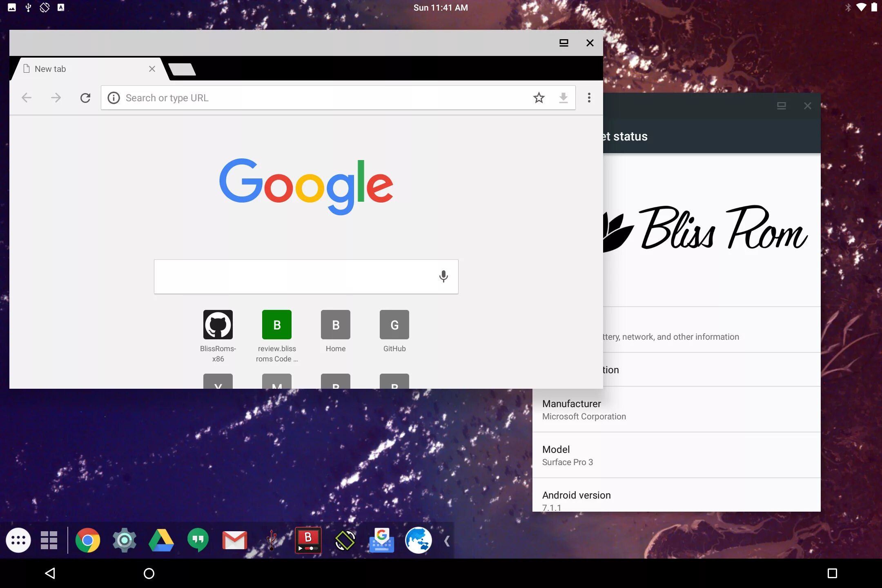Close the Chrome window
This screenshot has height=588, width=882.
pyautogui.click(x=590, y=43)
